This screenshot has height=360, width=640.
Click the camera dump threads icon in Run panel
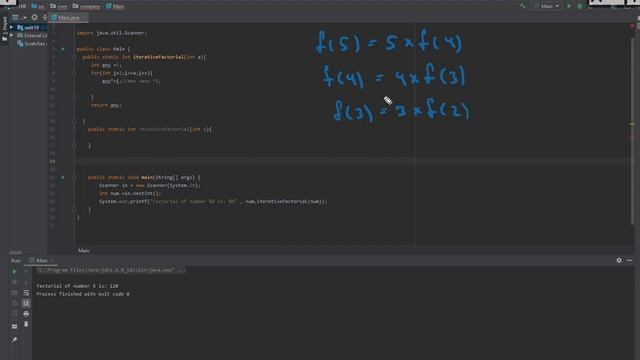click(14, 293)
